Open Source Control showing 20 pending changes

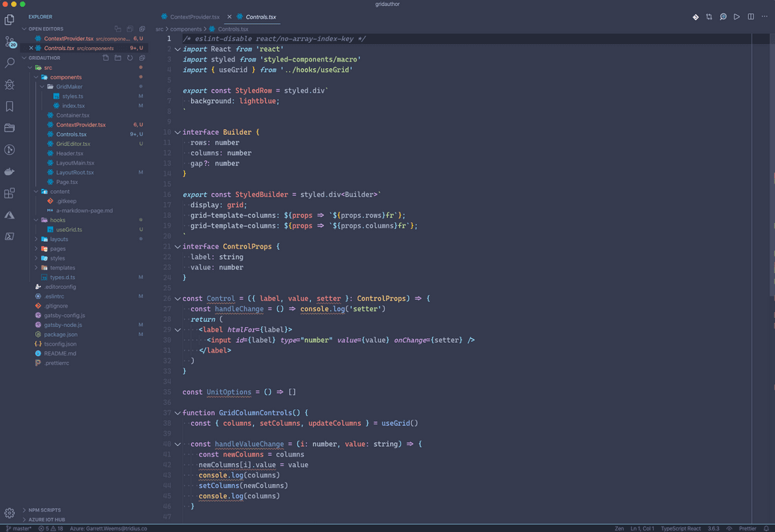click(x=9, y=40)
